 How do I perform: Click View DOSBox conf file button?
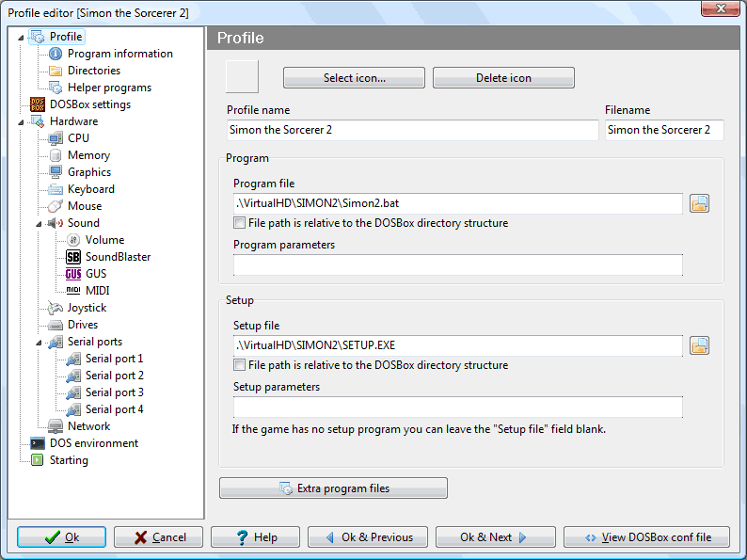coord(647,537)
